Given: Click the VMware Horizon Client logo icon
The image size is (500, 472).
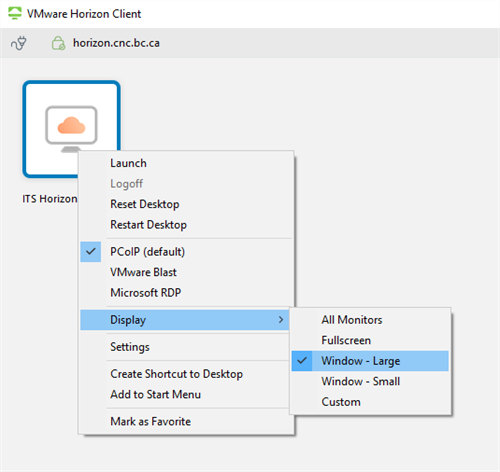Looking at the screenshot, I should [x=14, y=13].
